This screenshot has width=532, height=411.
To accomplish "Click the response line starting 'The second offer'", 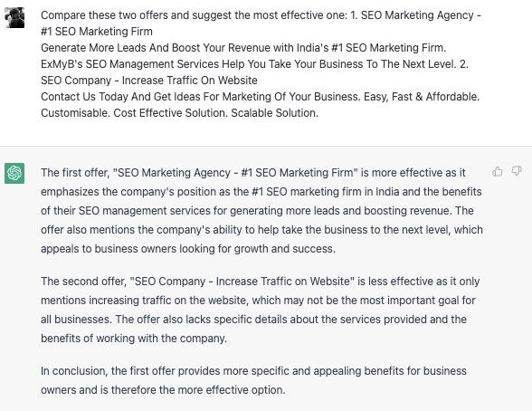I will pos(261,282).
